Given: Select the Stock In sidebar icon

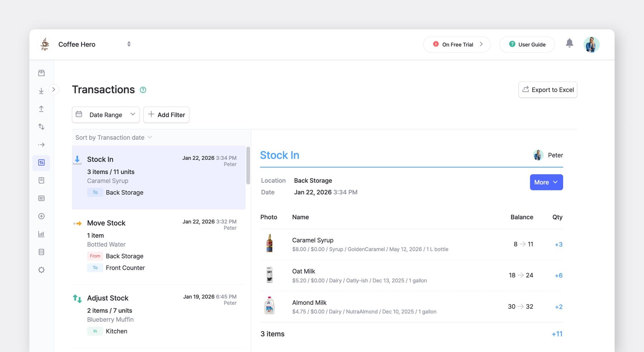Looking at the screenshot, I should tap(42, 90).
